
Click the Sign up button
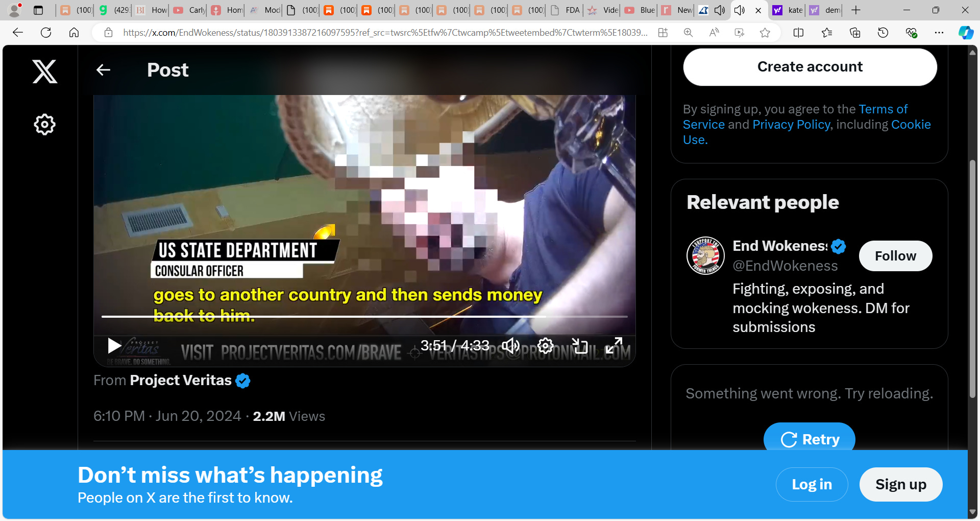901,484
